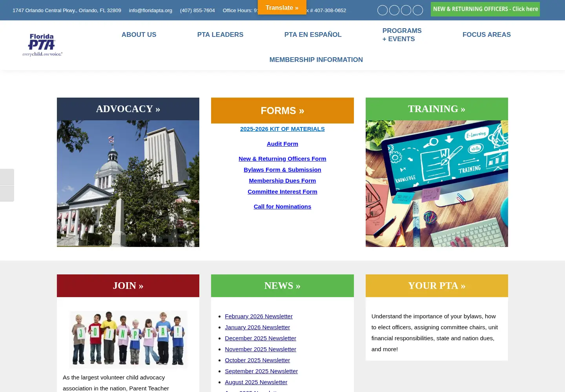The width and height of the screenshot is (565, 392).
Task: Open the NEWS » heading
Action: pos(282,286)
